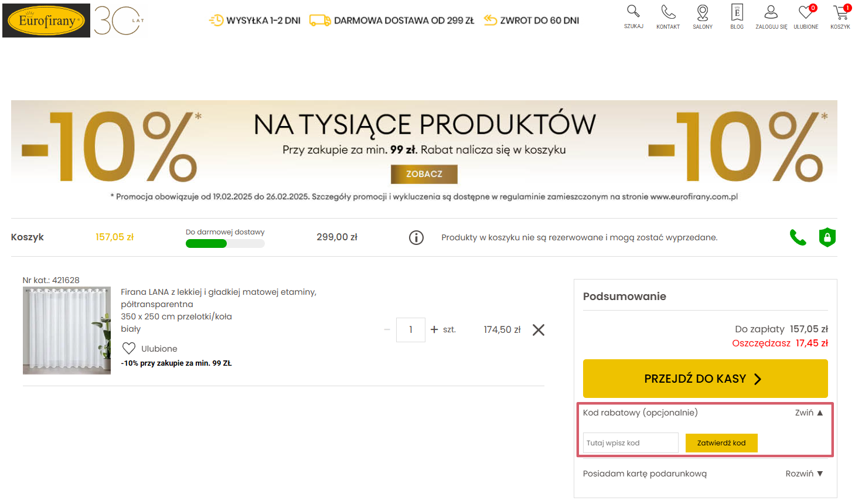Click the info icon beside reservation notice

coord(416,237)
